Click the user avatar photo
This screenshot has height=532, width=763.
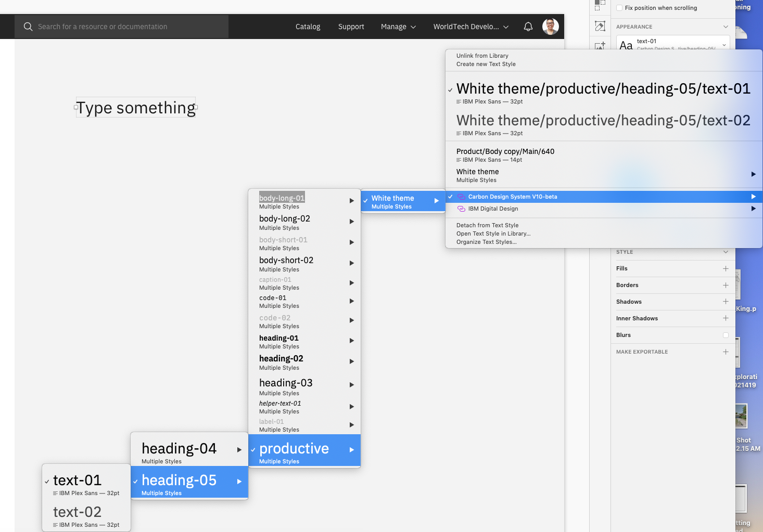(x=550, y=26)
